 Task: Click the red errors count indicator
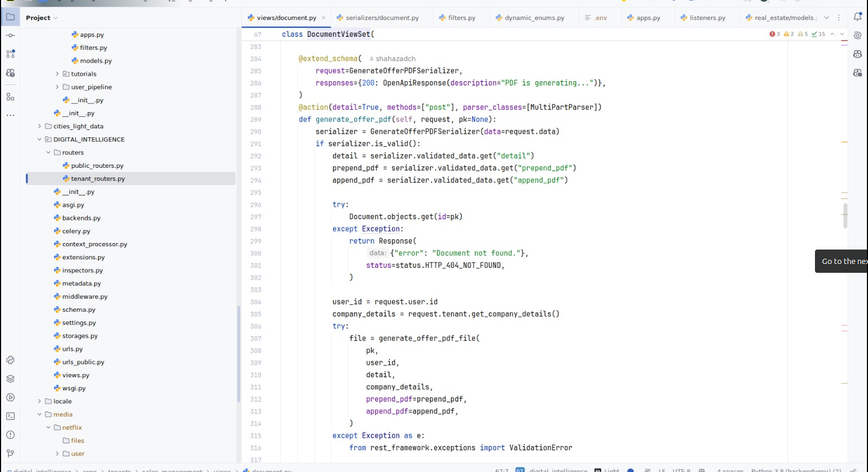tap(774, 34)
